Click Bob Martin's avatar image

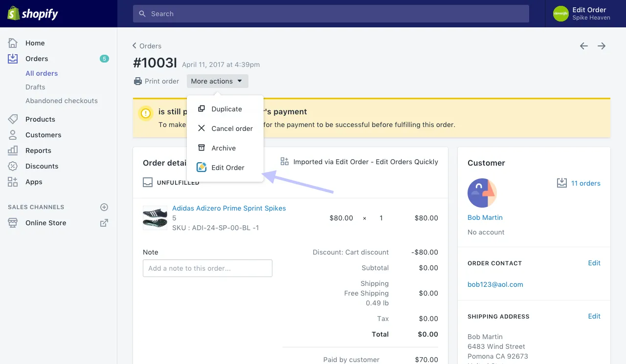pyautogui.click(x=482, y=193)
